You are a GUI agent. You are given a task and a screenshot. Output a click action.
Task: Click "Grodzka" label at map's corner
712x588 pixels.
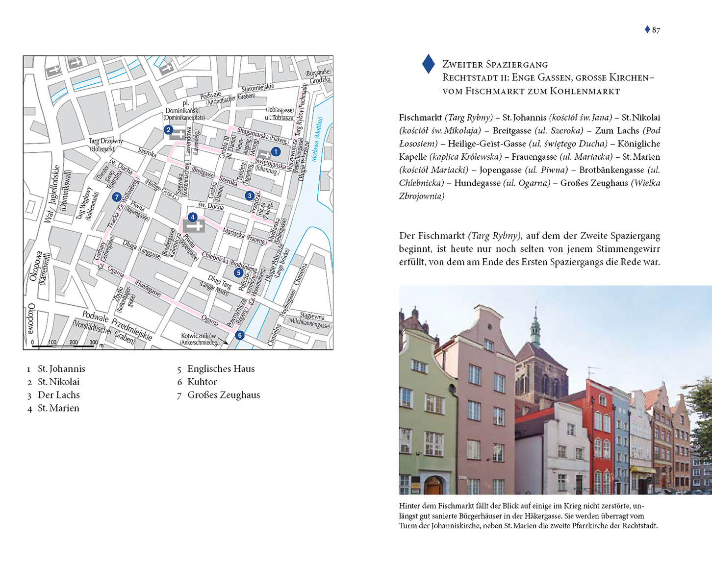[x=320, y=80]
